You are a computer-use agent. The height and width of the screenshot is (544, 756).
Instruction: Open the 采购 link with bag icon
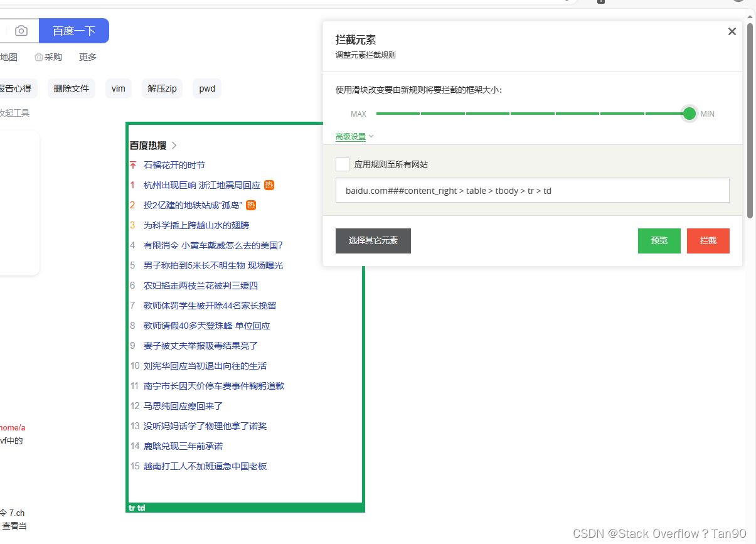click(x=48, y=57)
